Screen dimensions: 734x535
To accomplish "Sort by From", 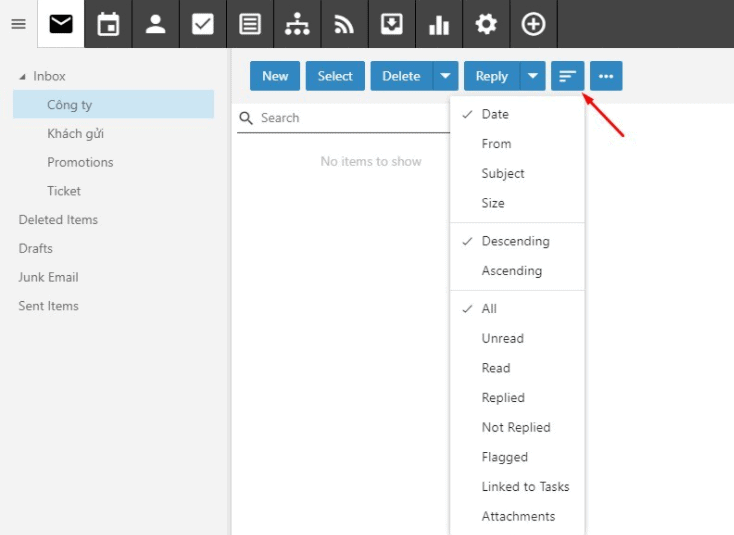I will pos(517,144).
